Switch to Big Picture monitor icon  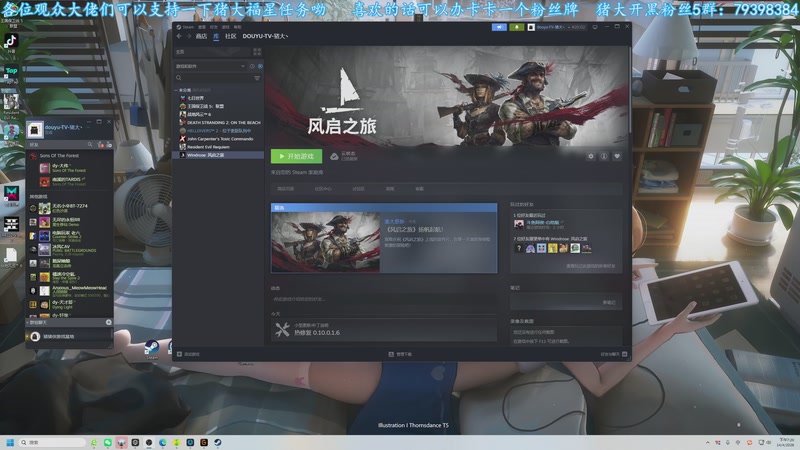click(595, 27)
